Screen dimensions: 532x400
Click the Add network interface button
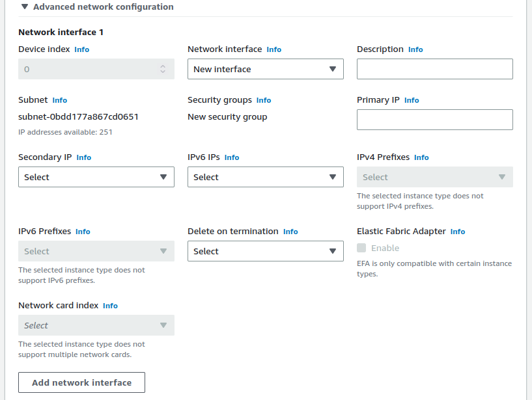81,382
